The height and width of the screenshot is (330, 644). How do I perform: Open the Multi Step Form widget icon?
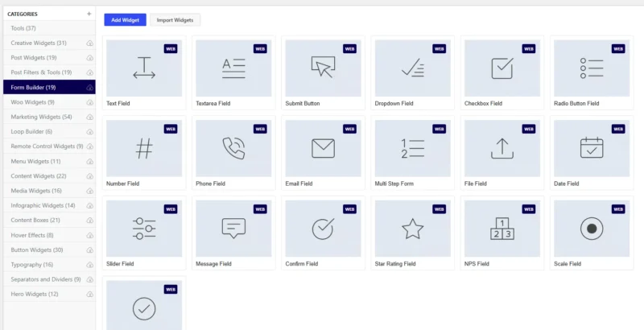[413, 148]
